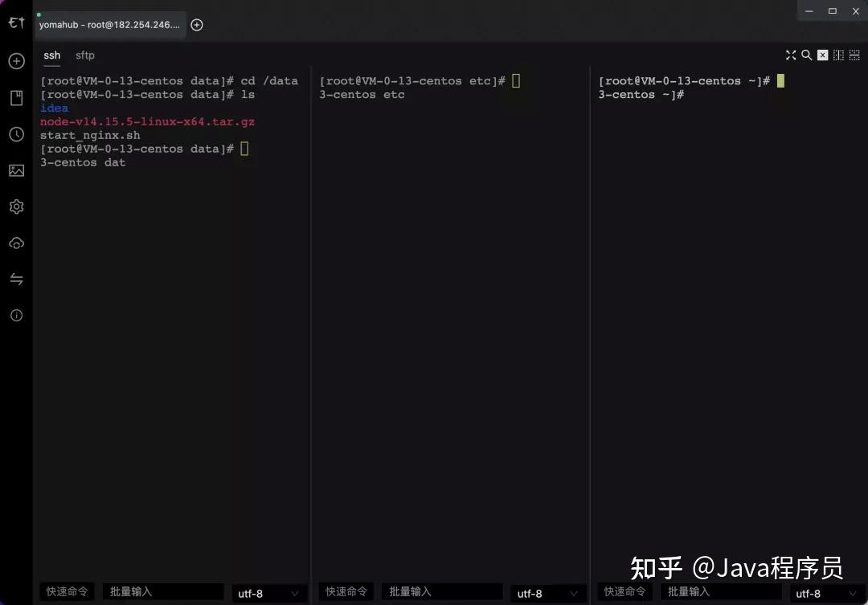Split the terminal vertically using the grid icon
Viewport: 868px width, 605px height.
[x=838, y=55]
